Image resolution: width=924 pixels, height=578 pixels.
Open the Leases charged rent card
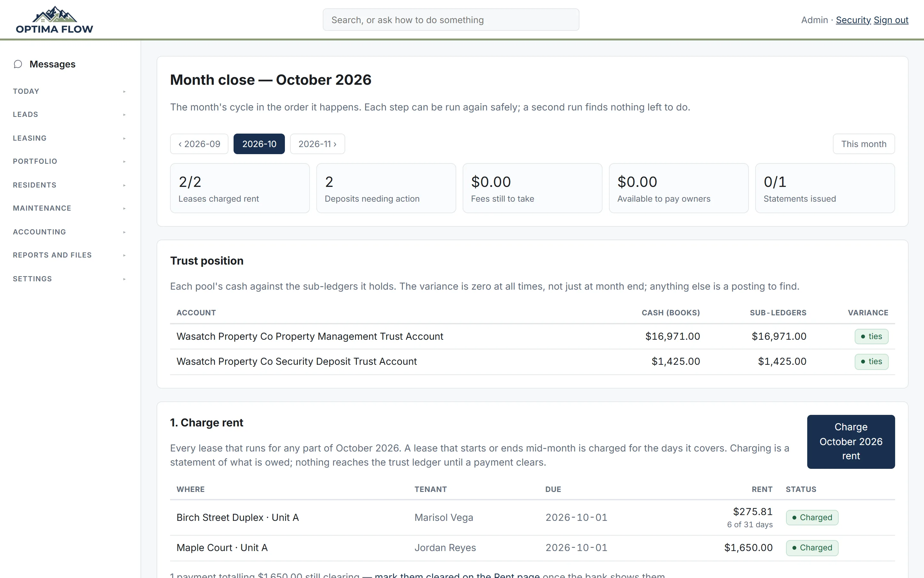click(x=240, y=188)
